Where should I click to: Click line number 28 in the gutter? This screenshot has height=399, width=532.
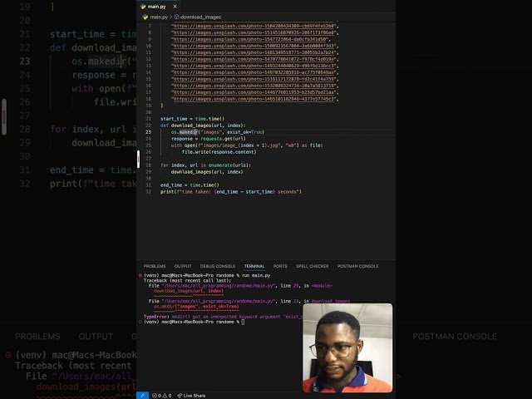(x=148, y=165)
